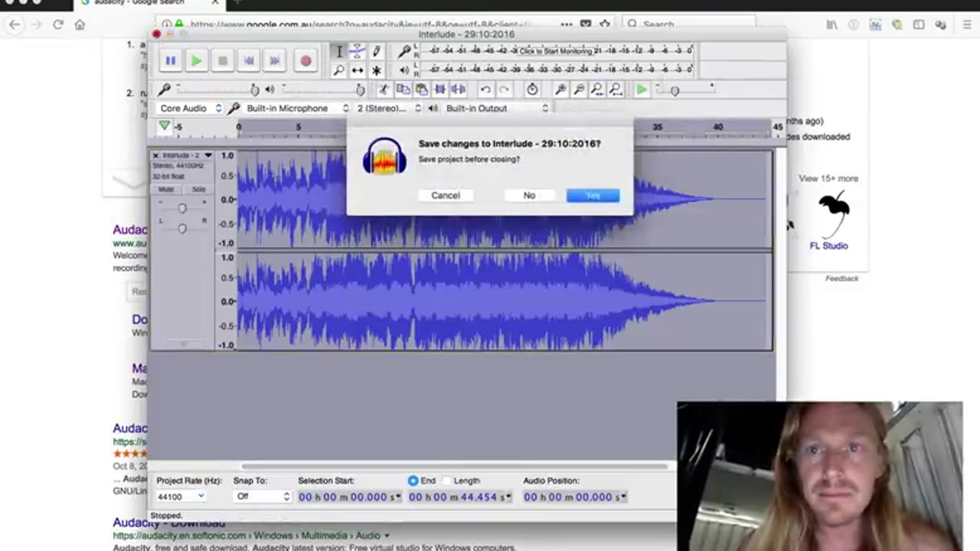Toggle the track Solo button
The image size is (980, 551).
tap(198, 189)
